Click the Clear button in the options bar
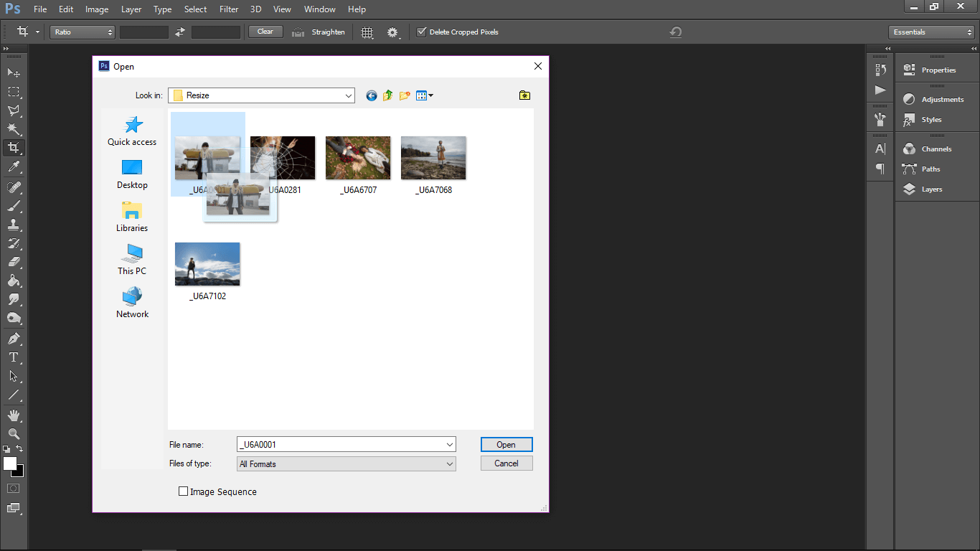 click(x=265, y=32)
